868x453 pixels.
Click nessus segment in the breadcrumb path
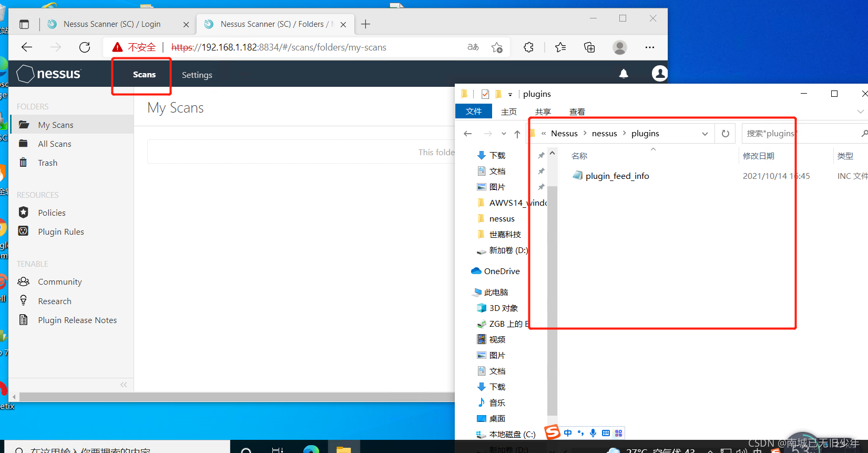(x=605, y=134)
